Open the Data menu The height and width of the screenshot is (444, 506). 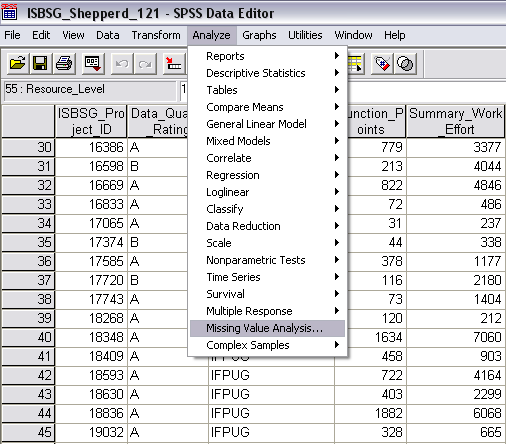click(108, 35)
